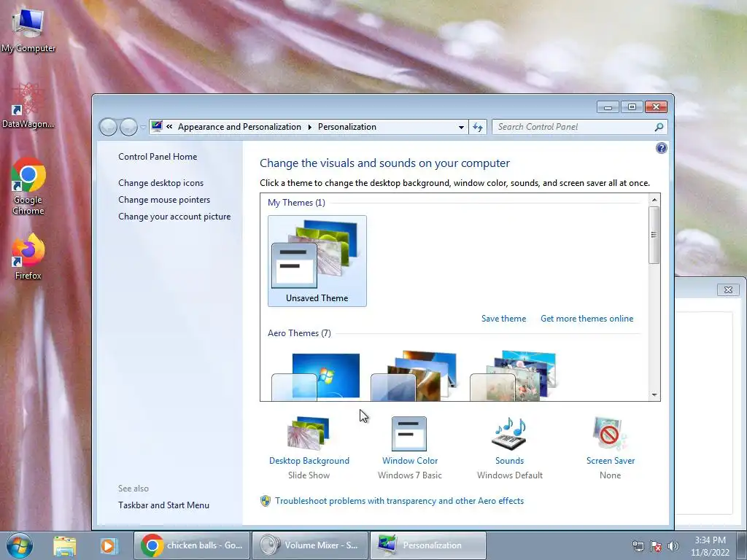
Task: Go to Control Panel Home
Action: pyautogui.click(x=158, y=157)
